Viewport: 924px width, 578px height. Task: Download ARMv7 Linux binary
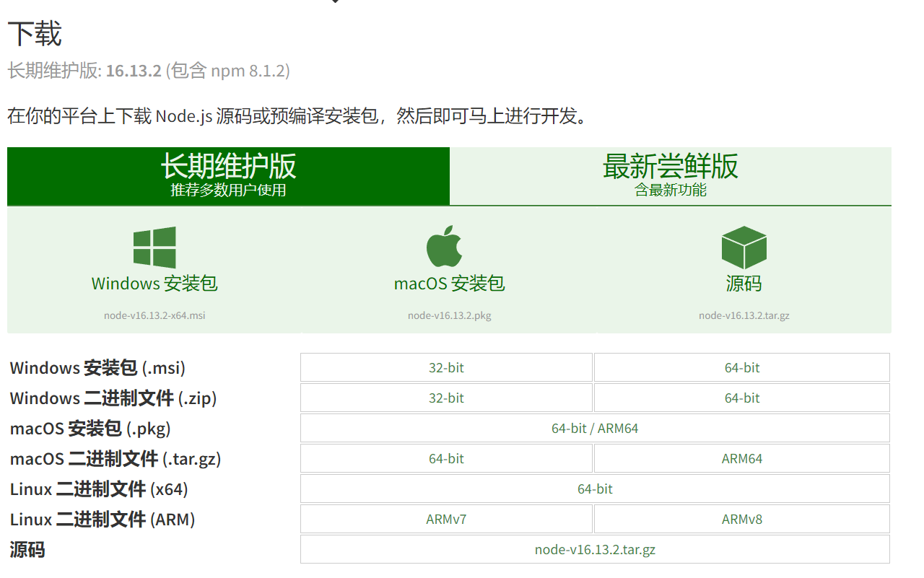click(446, 519)
